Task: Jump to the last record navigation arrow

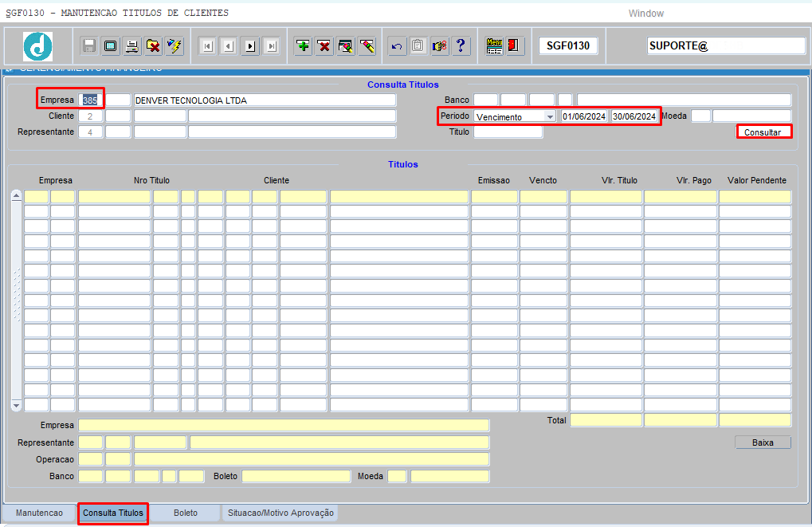Action: coord(272,46)
